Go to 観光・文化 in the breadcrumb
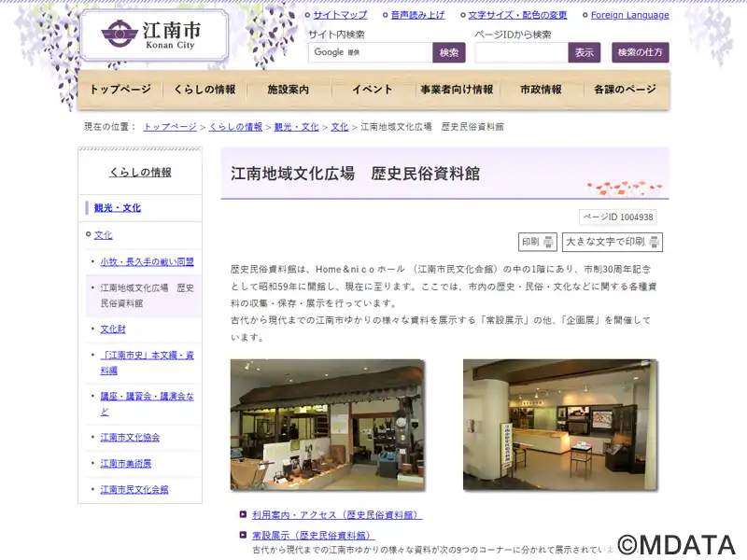This screenshot has width=747, height=560. 296,127
